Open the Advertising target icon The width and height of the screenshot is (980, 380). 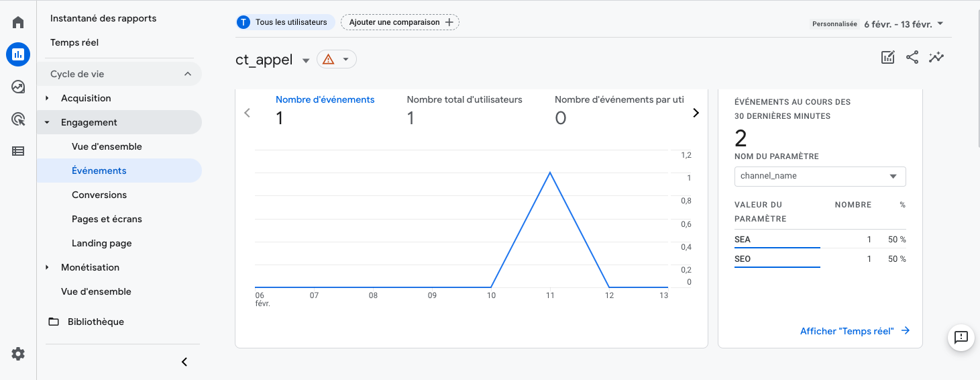[x=18, y=119]
